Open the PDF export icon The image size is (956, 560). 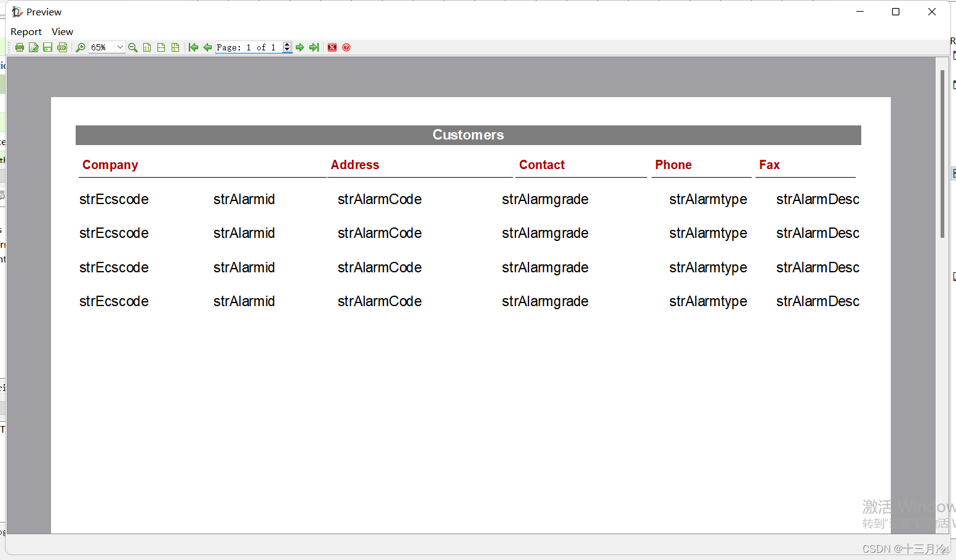click(62, 47)
